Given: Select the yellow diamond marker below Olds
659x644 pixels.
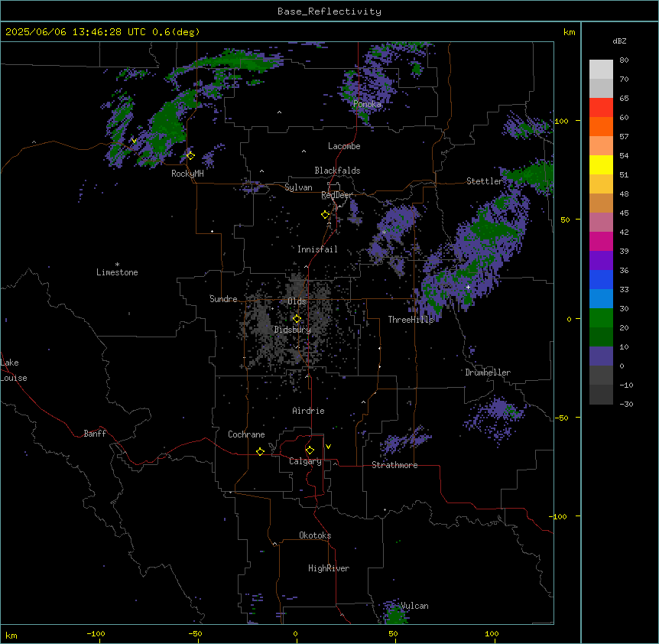Looking at the screenshot, I should click(x=297, y=319).
